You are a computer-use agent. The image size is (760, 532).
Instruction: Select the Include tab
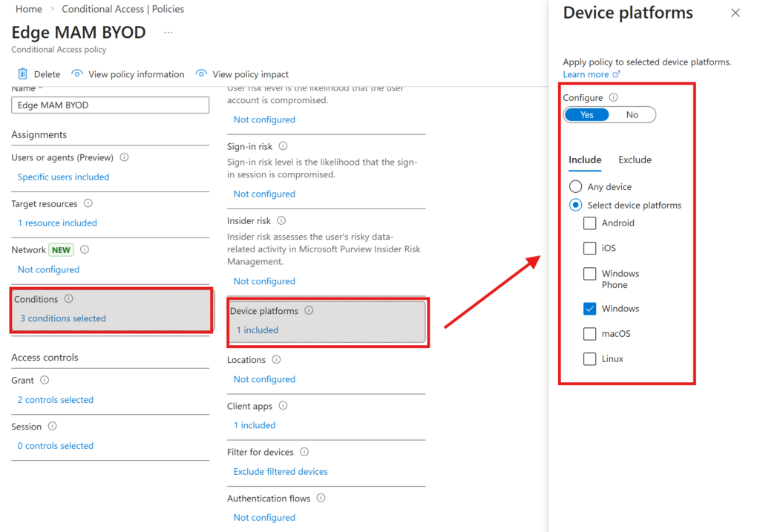pos(585,160)
